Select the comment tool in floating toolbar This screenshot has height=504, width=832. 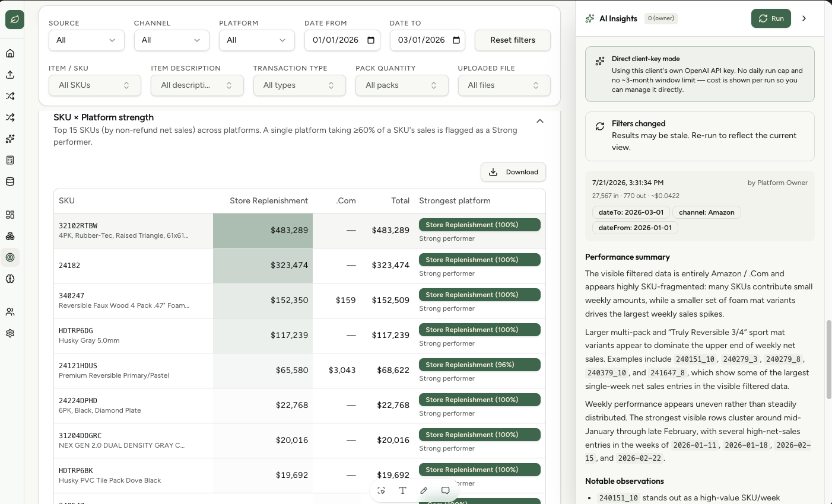click(445, 490)
